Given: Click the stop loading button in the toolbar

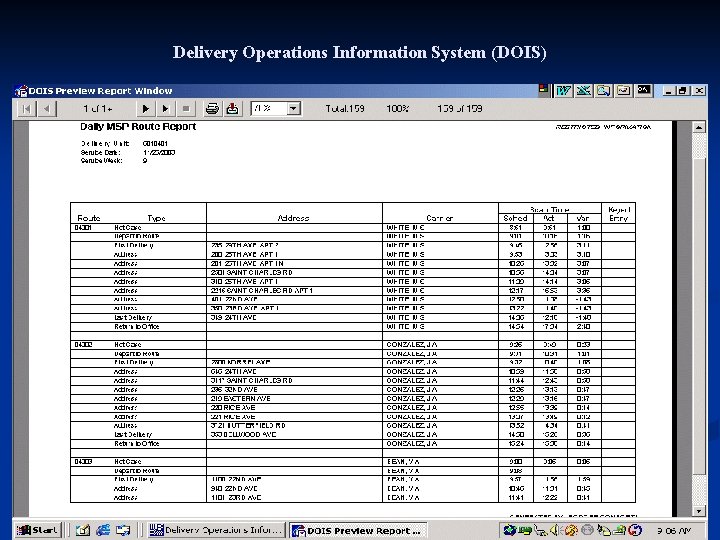Looking at the screenshot, I should pos(186,109).
